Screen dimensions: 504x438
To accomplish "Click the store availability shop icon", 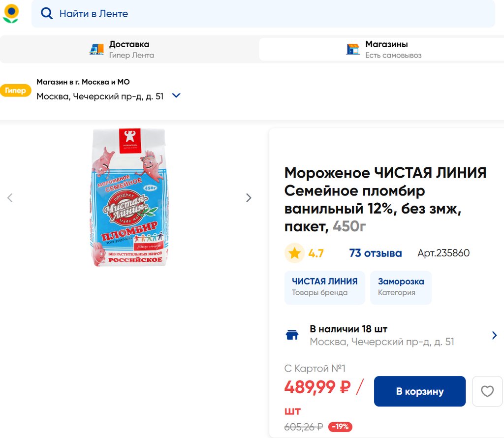I will click(x=292, y=335).
